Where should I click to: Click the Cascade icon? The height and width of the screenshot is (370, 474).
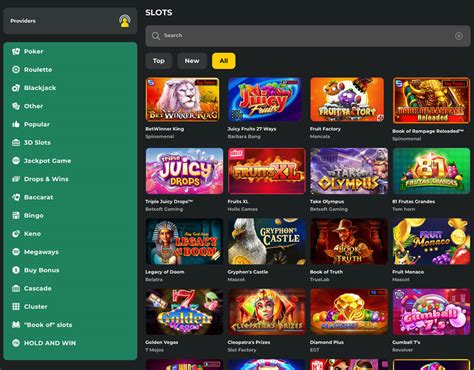(x=16, y=288)
